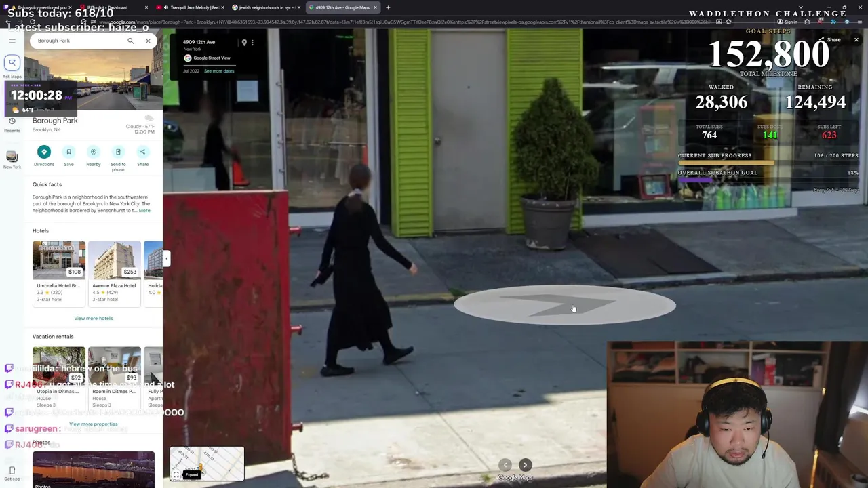
Task: Click the Google Street View label
Action: point(212,58)
